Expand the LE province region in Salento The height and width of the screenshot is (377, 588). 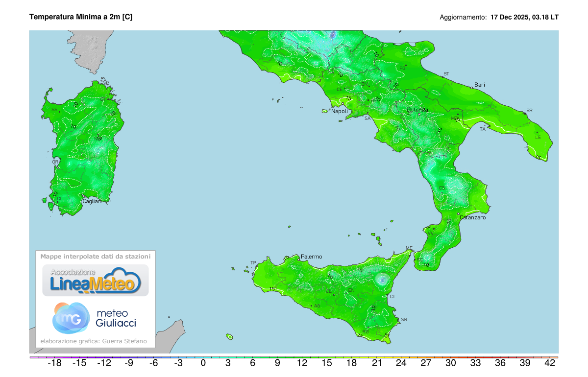[x=539, y=138]
